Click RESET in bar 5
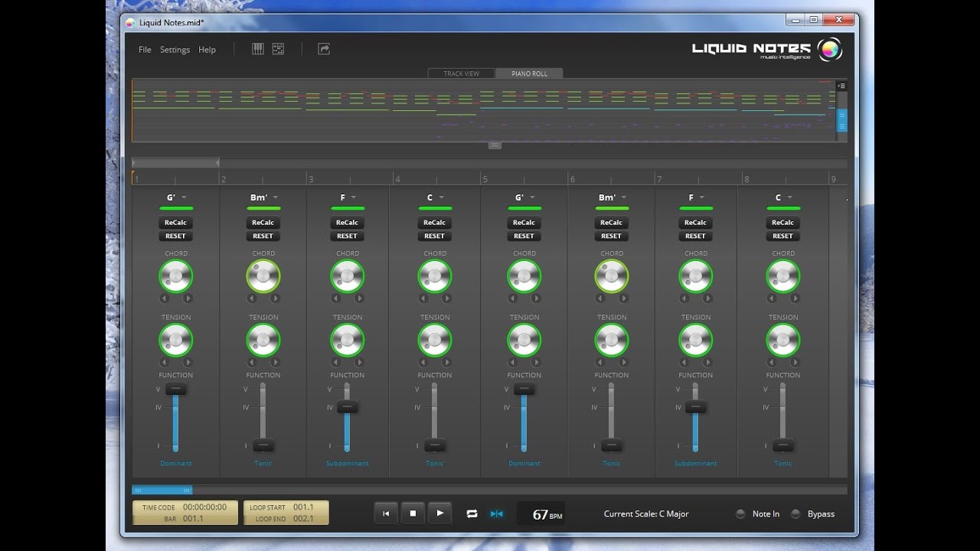Screen dimensions: 980x551 point(524,236)
